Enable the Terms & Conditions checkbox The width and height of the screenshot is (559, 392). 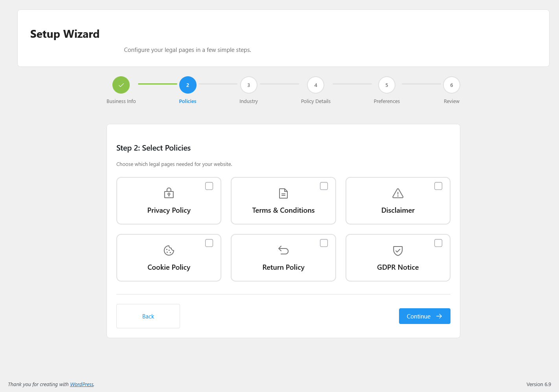[324, 186]
